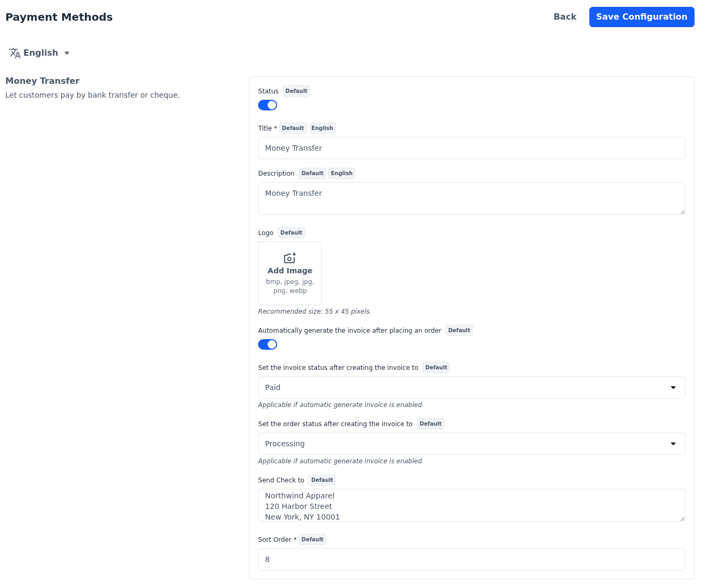The height and width of the screenshot is (588, 703).
Task: Toggle automatic invoice generation switch
Action: coord(268,344)
